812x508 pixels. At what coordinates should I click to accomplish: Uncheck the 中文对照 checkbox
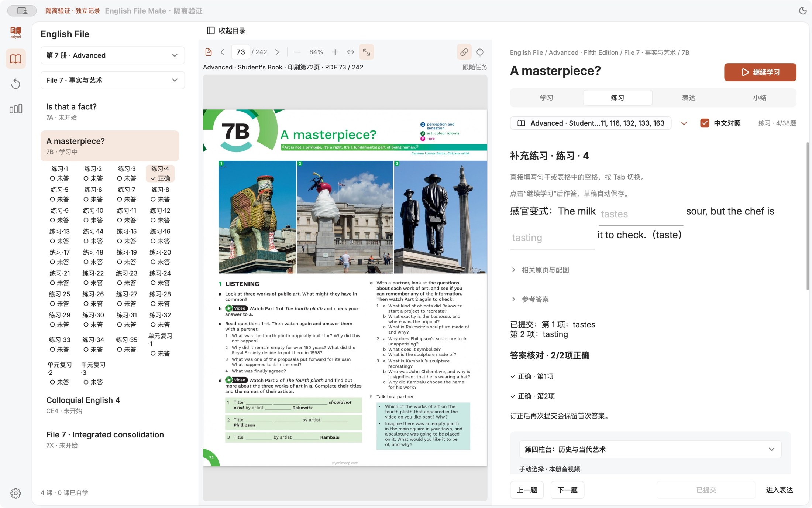(x=705, y=123)
